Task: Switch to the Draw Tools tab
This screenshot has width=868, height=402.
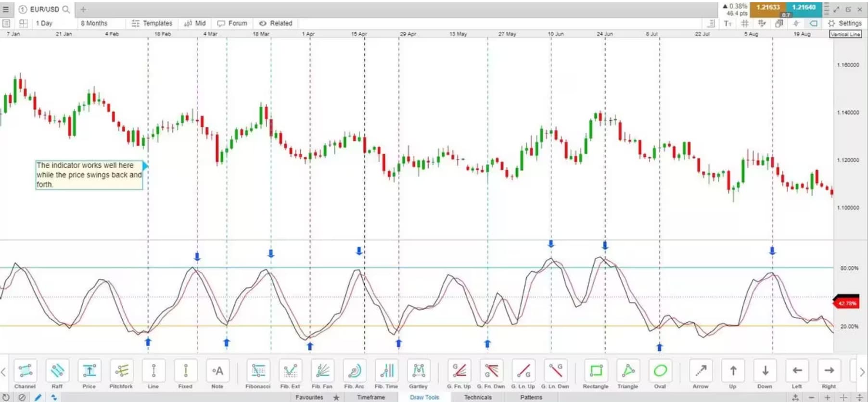Action: (x=424, y=397)
